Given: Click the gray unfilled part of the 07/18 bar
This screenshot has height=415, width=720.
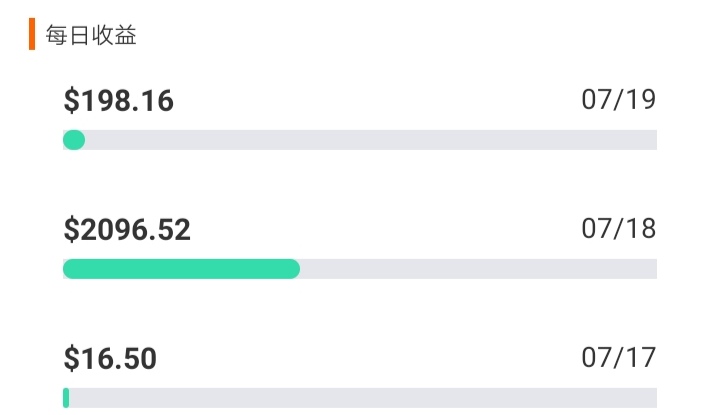Looking at the screenshot, I should (x=478, y=269).
